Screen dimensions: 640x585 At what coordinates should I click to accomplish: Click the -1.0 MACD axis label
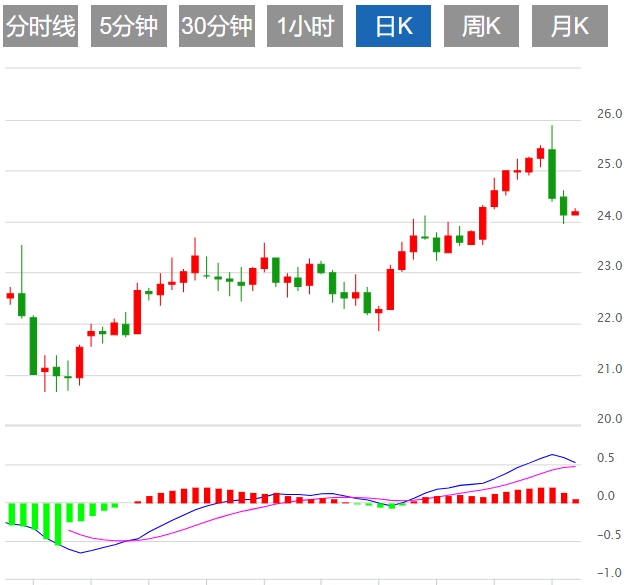coord(609,572)
